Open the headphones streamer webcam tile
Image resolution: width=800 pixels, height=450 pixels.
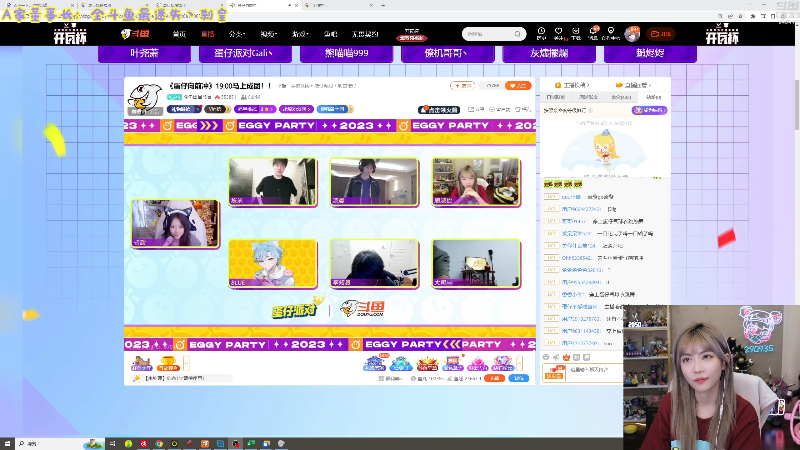click(374, 182)
